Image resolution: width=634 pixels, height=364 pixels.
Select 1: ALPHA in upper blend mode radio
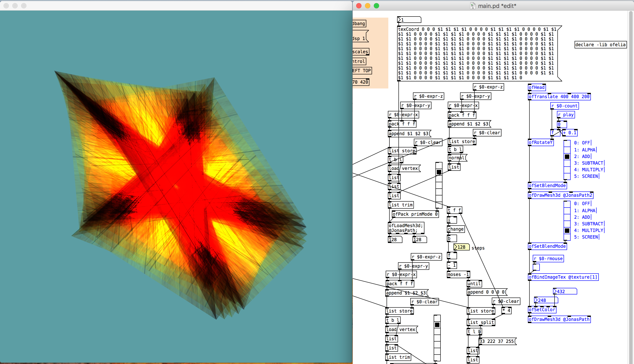tap(567, 150)
